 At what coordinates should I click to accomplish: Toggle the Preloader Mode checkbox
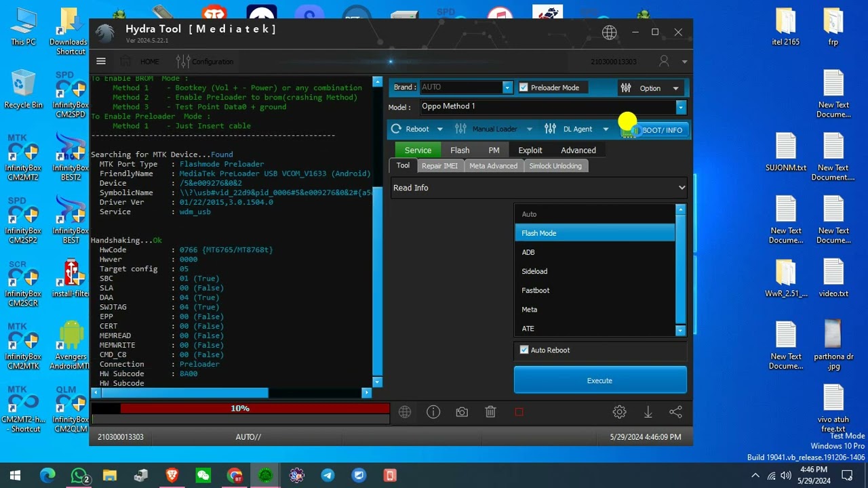coord(524,87)
